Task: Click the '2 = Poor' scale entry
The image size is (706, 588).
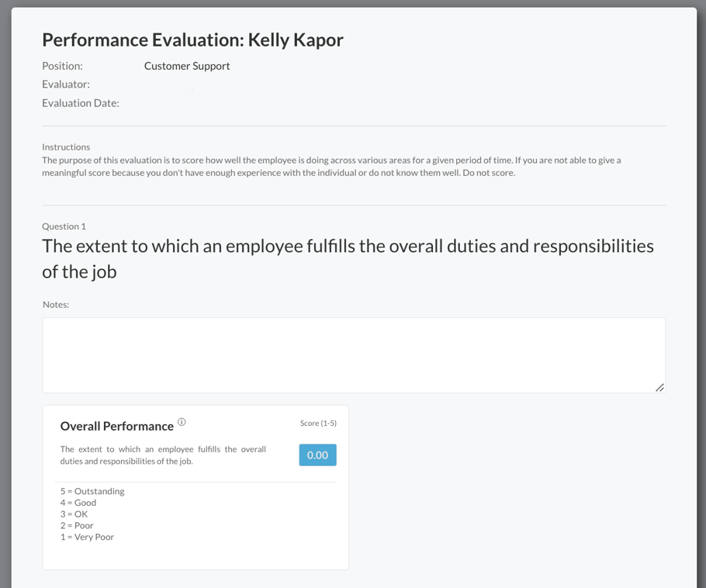Action: coord(77,525)
